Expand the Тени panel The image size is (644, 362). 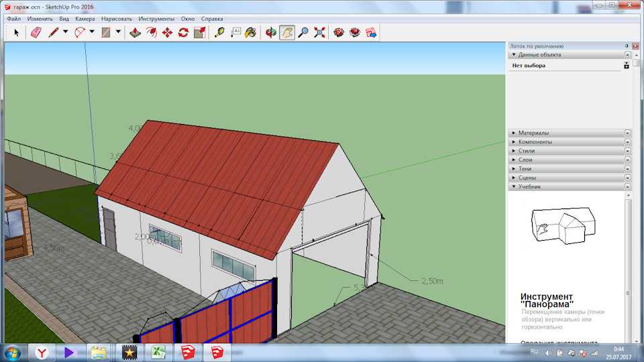pos(514,169)
